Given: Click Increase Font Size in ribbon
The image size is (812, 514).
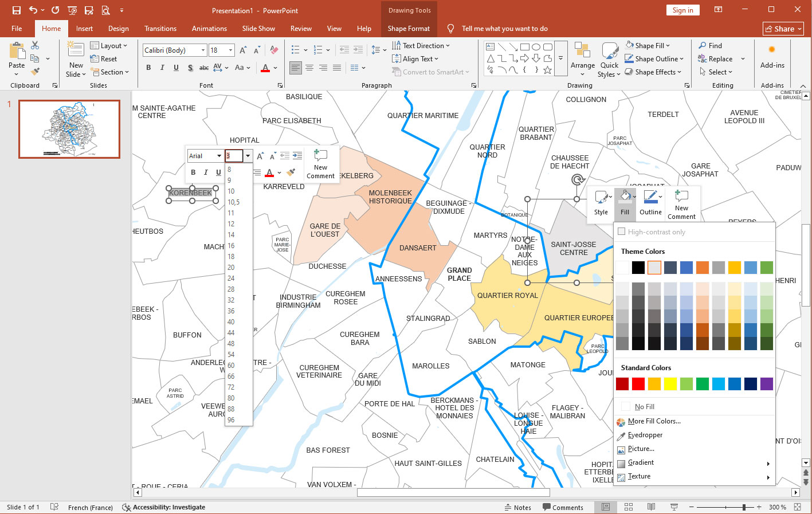Looking at the screenshot, I should pyautogui.click(x=243, y=50).
